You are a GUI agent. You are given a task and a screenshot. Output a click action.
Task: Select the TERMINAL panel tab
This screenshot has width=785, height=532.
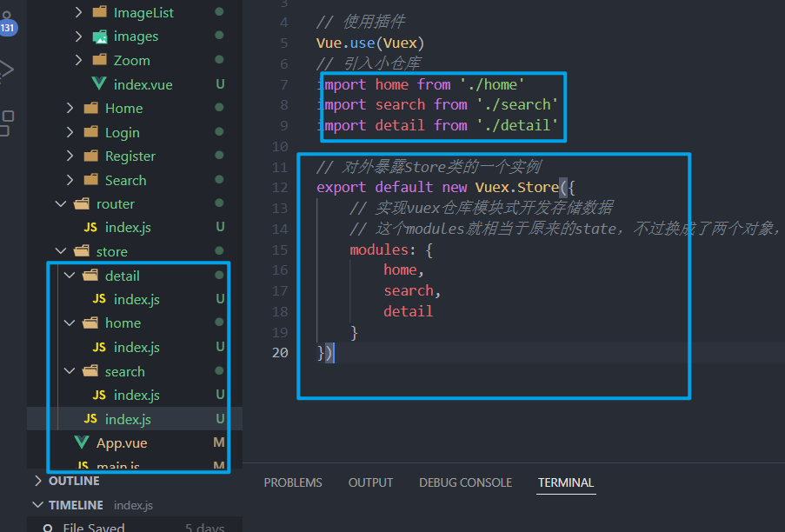click(x=566, y=482)
